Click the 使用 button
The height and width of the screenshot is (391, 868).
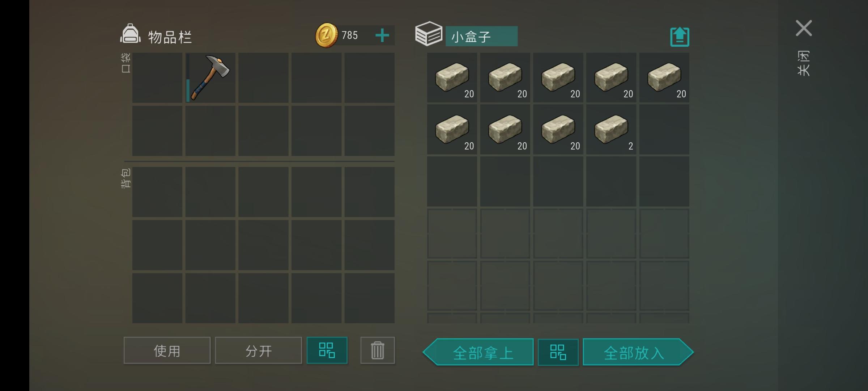[167, 350]
